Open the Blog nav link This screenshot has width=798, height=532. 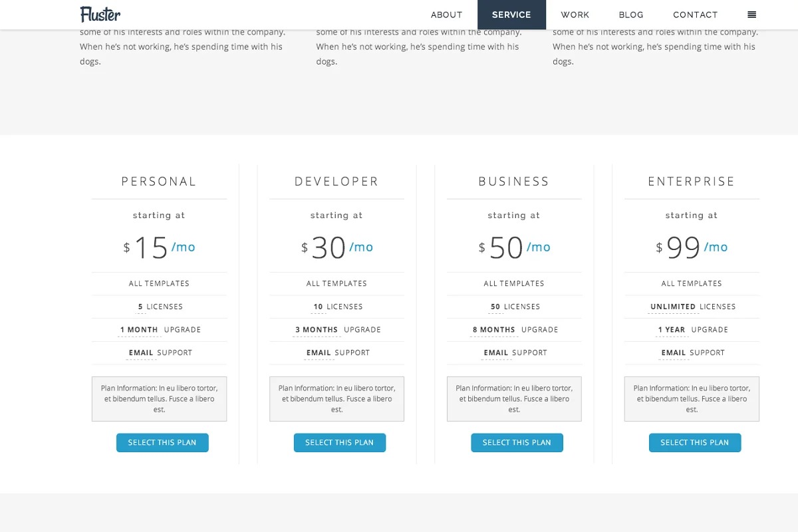[630, 15]
